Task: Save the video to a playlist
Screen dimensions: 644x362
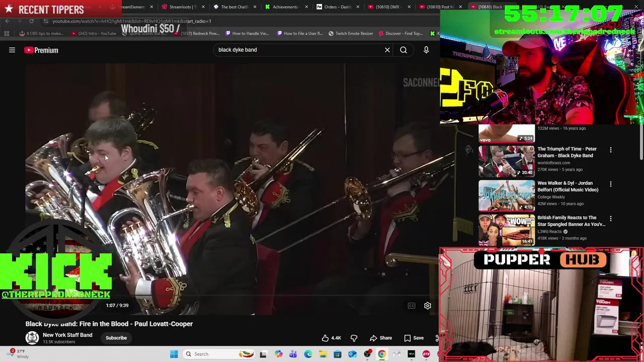Action: [414, 338]
